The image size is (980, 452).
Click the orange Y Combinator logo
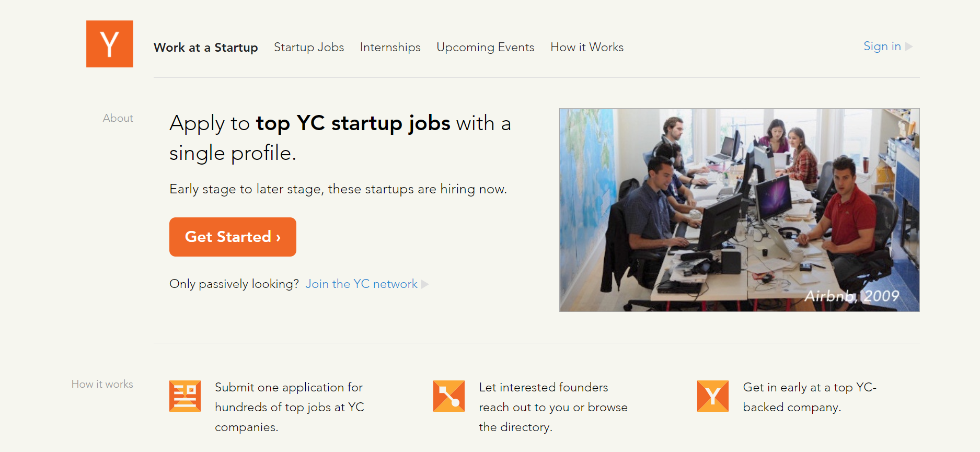click(x=110, y=44)
